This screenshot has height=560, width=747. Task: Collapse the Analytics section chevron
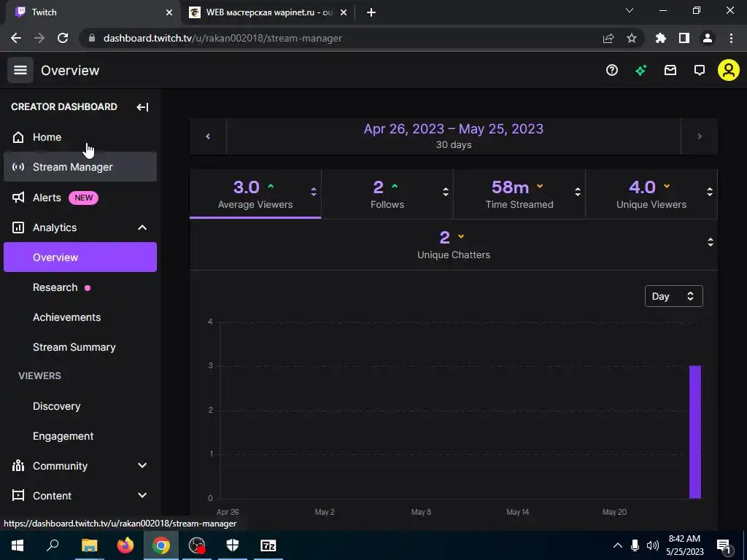[x=142, y=227]
